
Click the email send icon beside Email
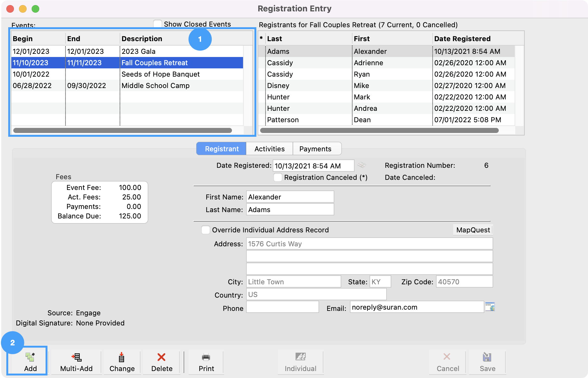[x=490, y=307]
